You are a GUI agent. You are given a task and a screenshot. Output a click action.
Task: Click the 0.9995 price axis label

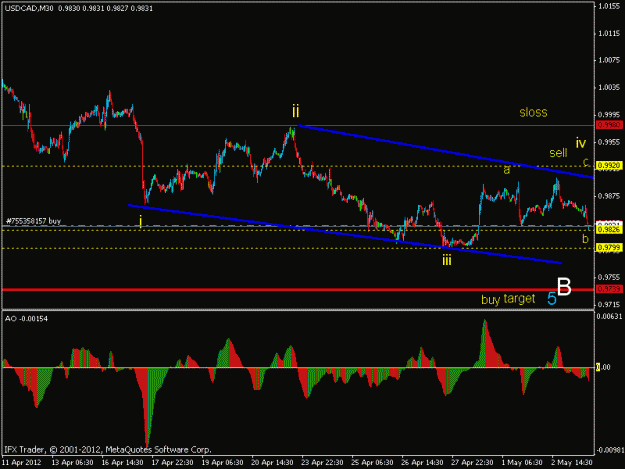click(x=609, y=114)
